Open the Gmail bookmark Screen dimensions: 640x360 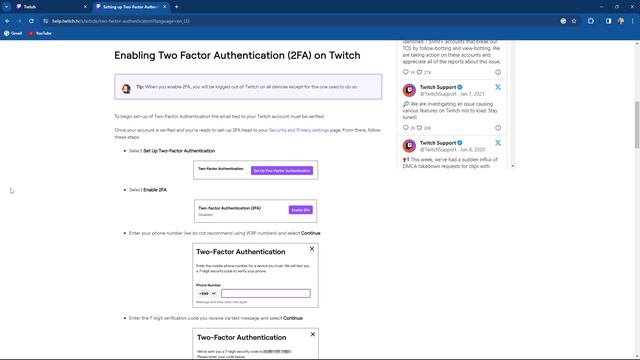(x=13, y=33)
